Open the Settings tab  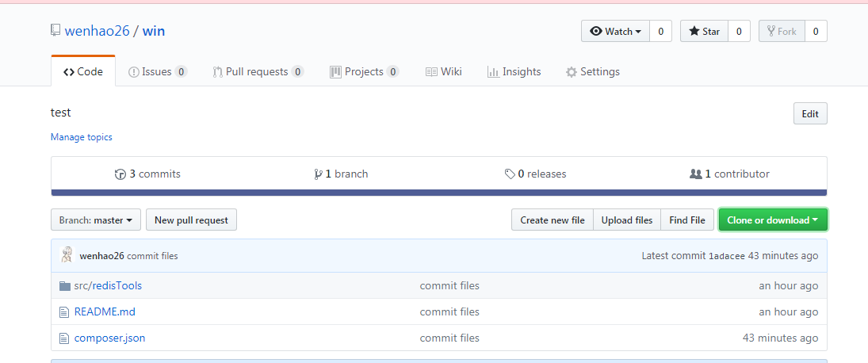tap(592, 72)
